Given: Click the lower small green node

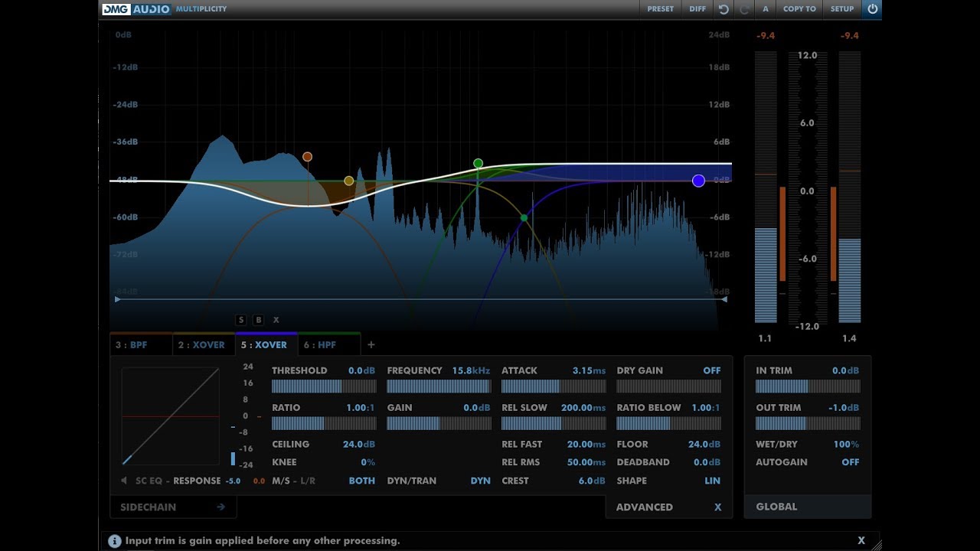Looking at the screenshot, I should click(x=524, y=218).
